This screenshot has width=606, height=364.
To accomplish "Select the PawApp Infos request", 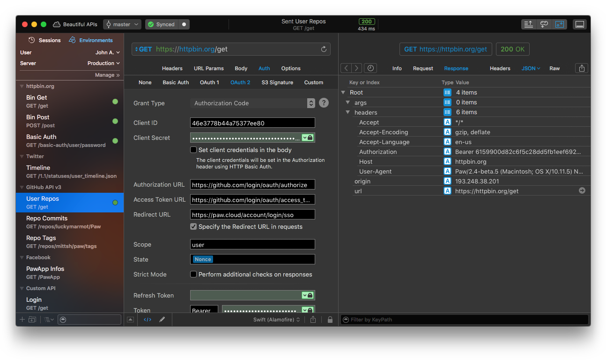I will 70,273.
